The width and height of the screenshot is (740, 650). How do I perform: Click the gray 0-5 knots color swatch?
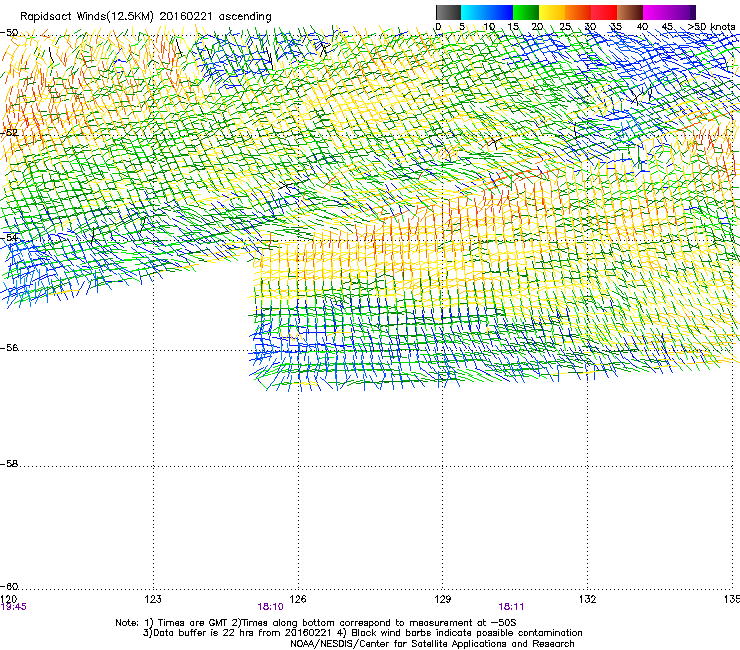point(448,12)
